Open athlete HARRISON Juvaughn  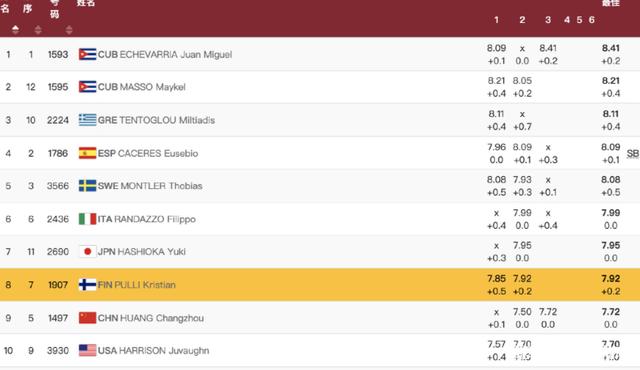164,350
